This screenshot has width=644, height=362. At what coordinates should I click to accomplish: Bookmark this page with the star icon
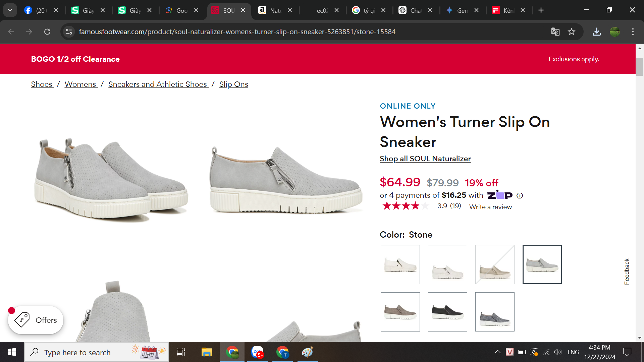point(572,32)
